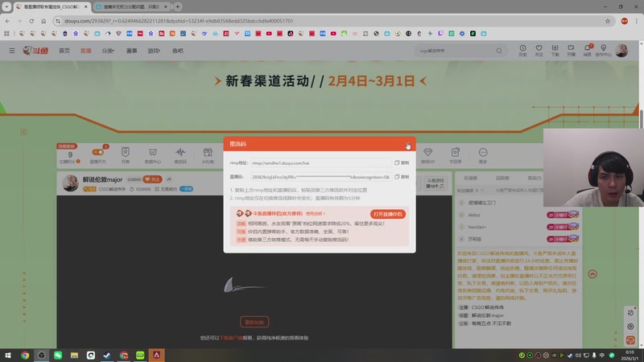This screenshot has width=644, height=362.
Task: Open a new browser tab
Action: [178, 6]
